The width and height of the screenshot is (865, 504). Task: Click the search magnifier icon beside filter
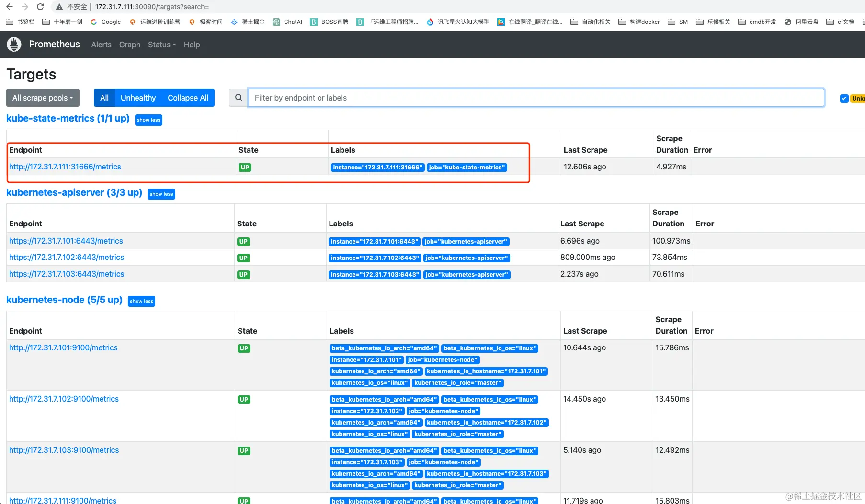coord(239,98)
